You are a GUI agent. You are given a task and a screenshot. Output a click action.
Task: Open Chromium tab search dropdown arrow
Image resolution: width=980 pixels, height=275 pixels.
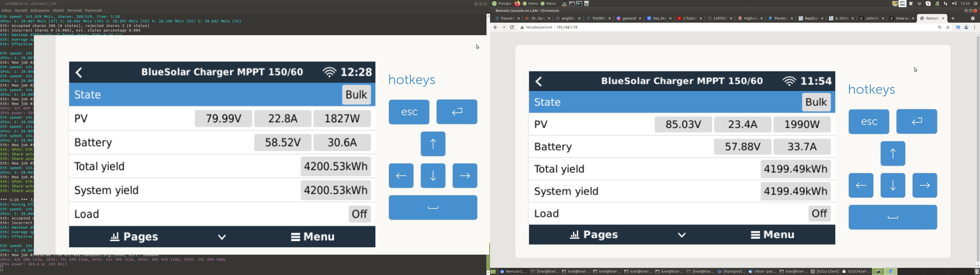click(972, 19)
